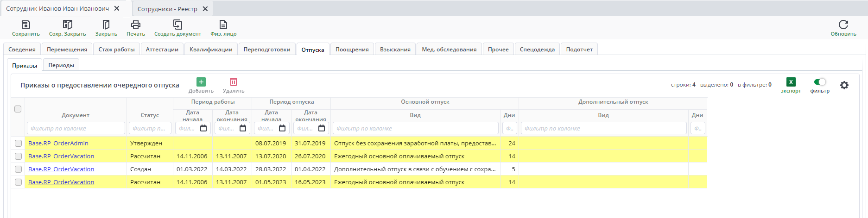Viewport: 868px width, 218px height.
Task: Check the Base.RP_OrderAdmin row checkbox
Action: (18, 143)
